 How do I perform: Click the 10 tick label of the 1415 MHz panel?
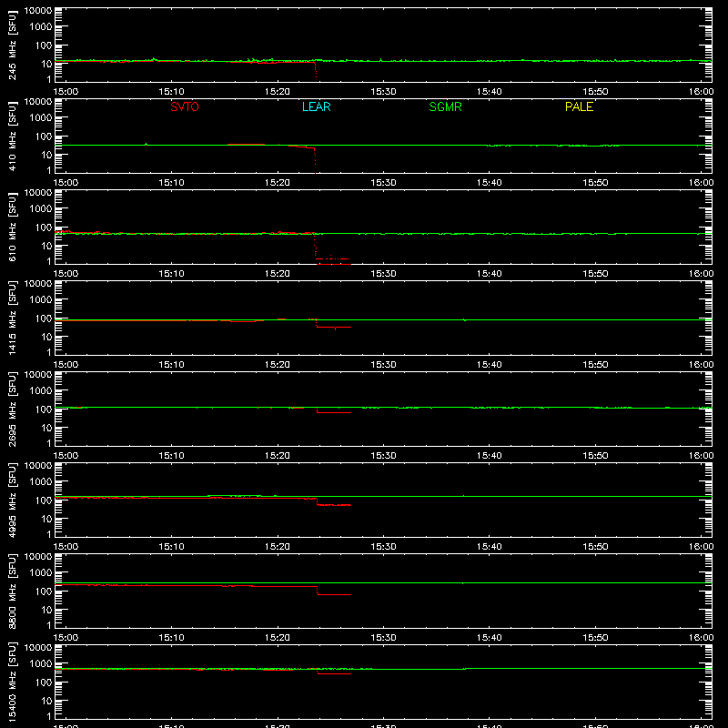pyautogui.click(x=46, y=337)
